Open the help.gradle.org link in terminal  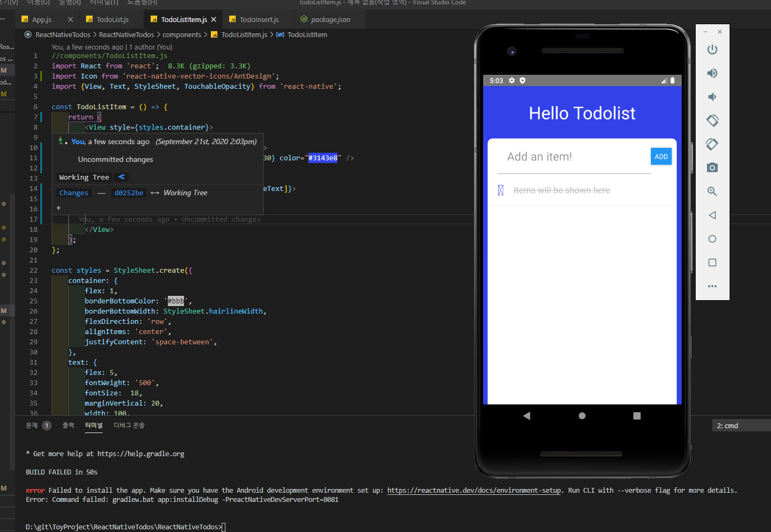141,454
